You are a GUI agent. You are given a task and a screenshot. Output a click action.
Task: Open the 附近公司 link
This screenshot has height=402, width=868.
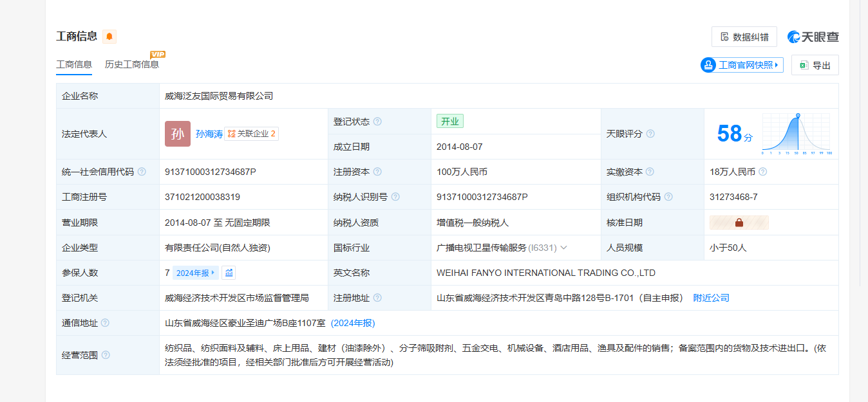coord(711,298)
